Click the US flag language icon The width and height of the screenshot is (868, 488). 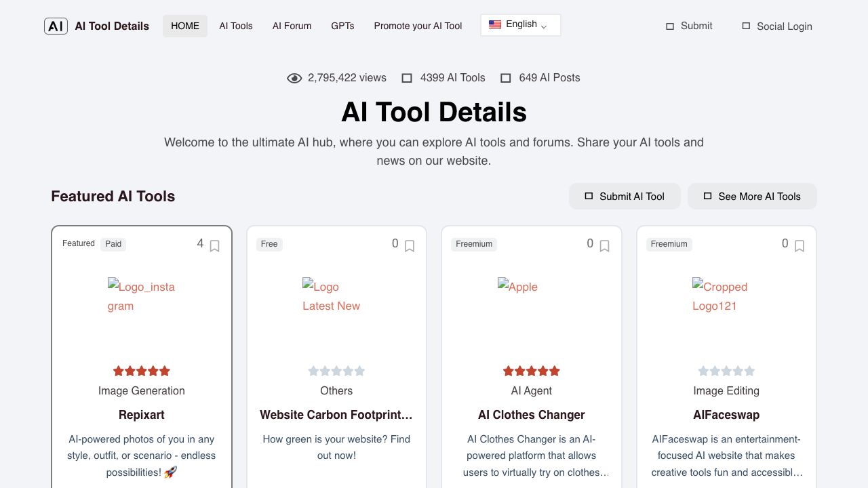(495, 24)
